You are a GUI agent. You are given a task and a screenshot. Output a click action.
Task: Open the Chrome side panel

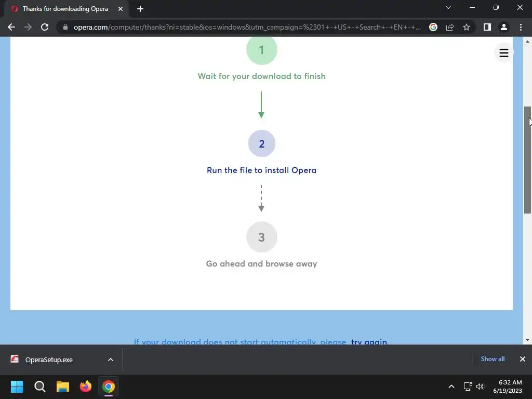[487, 27]
